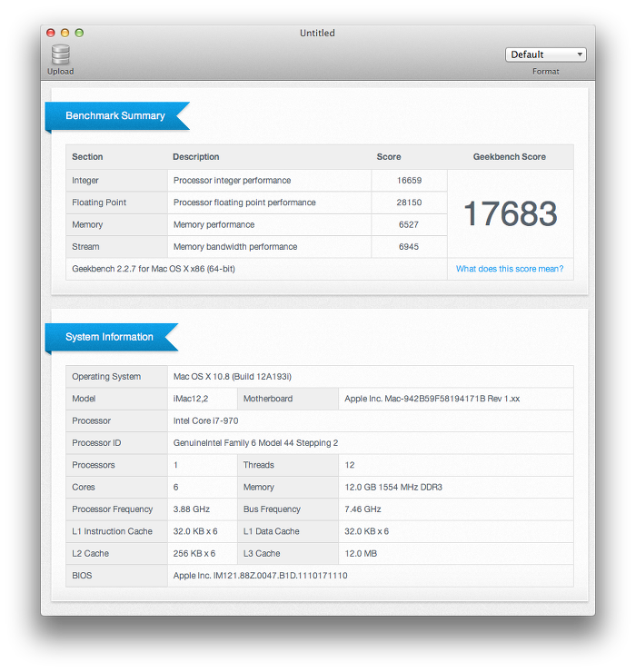Image resolution: width=636 pixels, height=672 pixels.
Task: Click the Stream score 6945
Action: click(x=409, y=247)
